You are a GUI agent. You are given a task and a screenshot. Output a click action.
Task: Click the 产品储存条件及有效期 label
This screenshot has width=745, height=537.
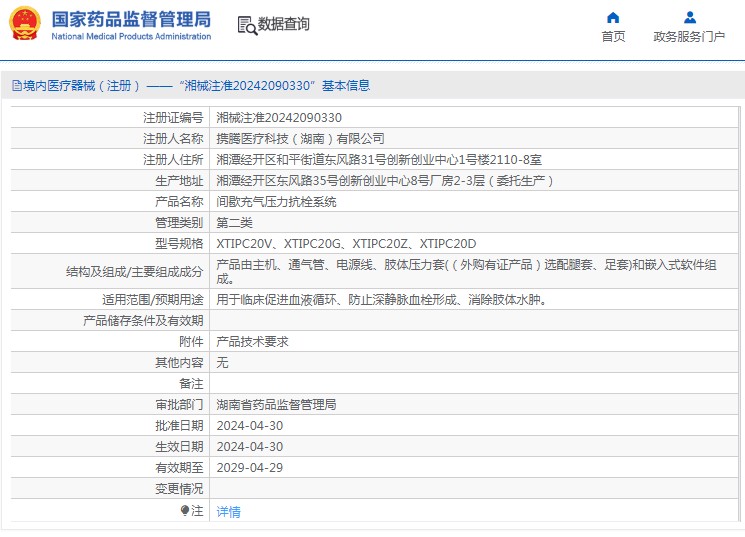(x=143, y=320)
